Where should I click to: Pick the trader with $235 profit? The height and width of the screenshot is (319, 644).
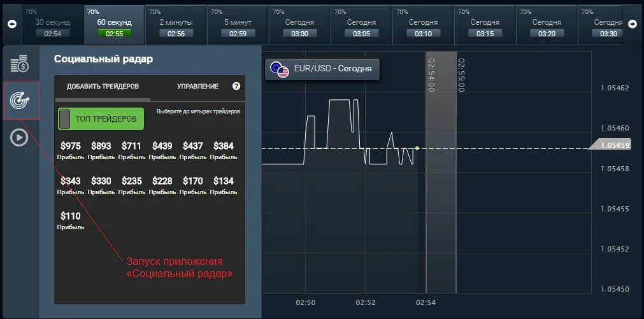132,185
